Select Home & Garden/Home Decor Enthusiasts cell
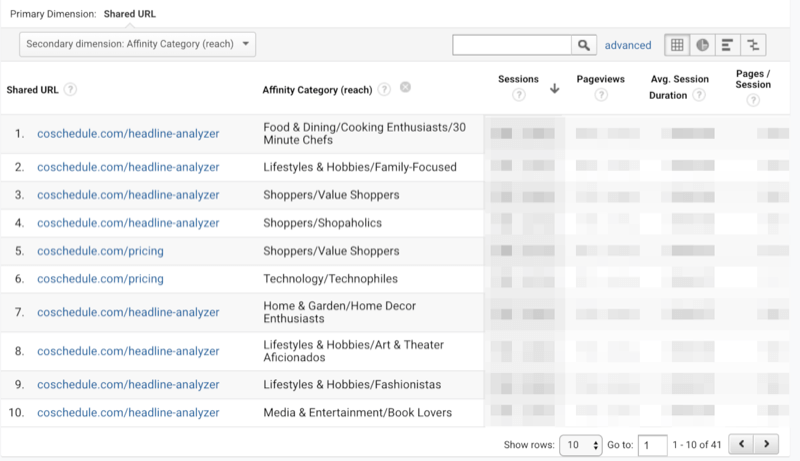 339,312
